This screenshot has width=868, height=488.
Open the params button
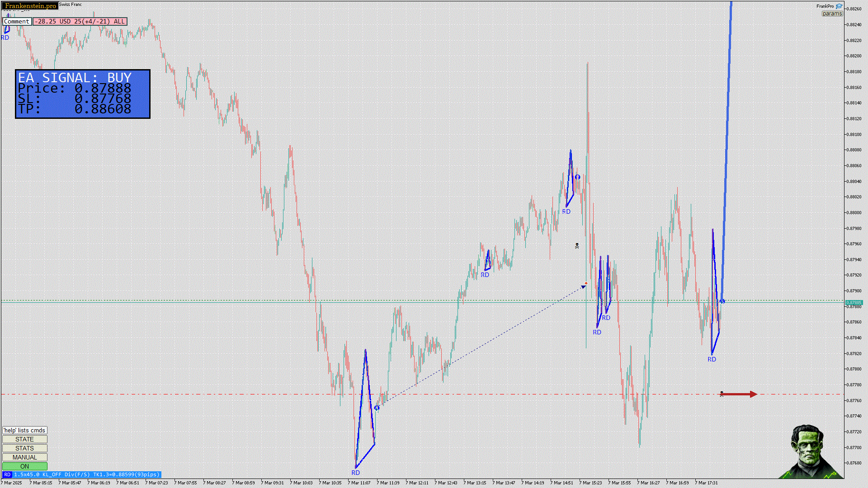coord(832,14)
